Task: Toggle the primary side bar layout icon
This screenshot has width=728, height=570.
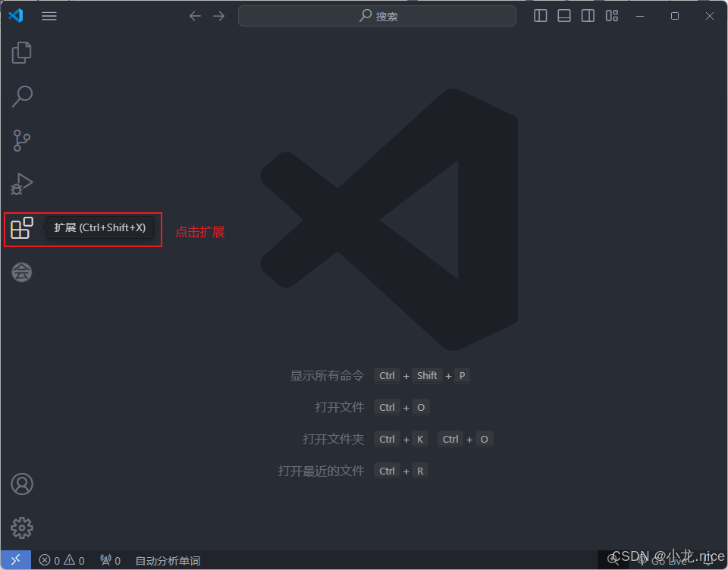Action: (541, 16)
